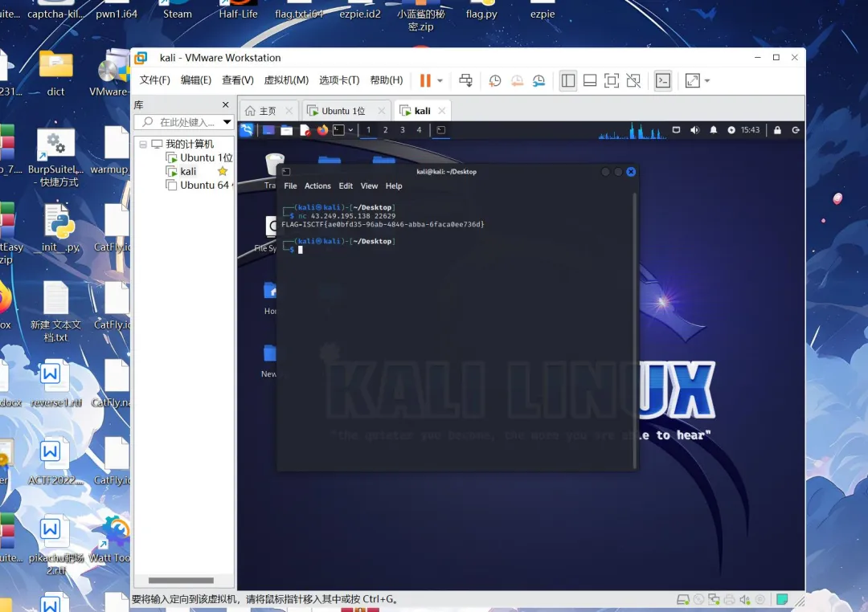The height and width of the screenshot is (612, 868).
Task: Click Kali panel display icon
Action: 676,130
